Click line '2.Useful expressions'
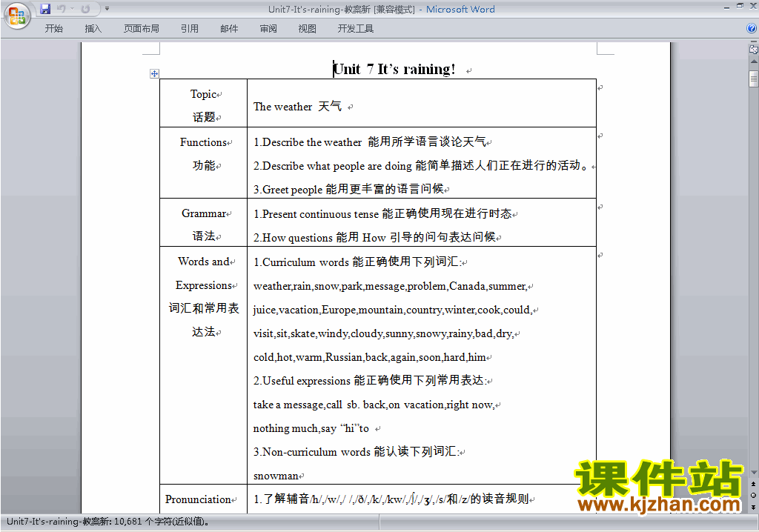Screen dimensions: 759x532 tap(370, 381)
